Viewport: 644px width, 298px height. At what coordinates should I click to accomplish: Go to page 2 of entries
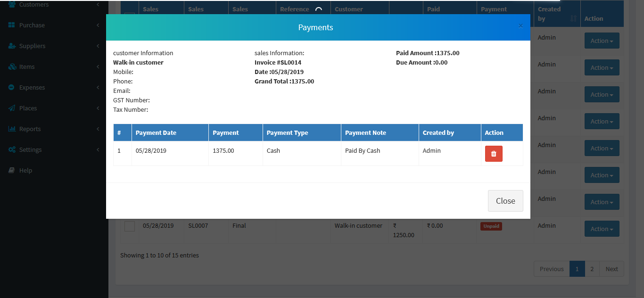[592, 269]
